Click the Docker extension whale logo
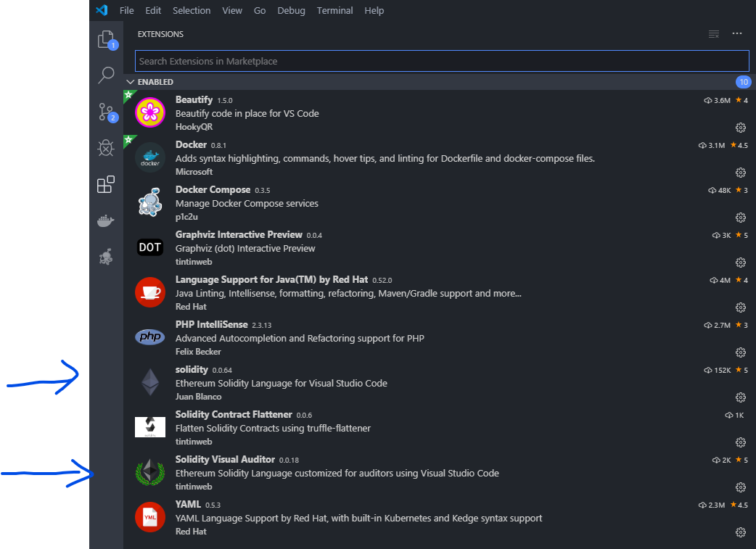Image resolution: width=756 pixels, height=549 pixels. click(150, 157)
